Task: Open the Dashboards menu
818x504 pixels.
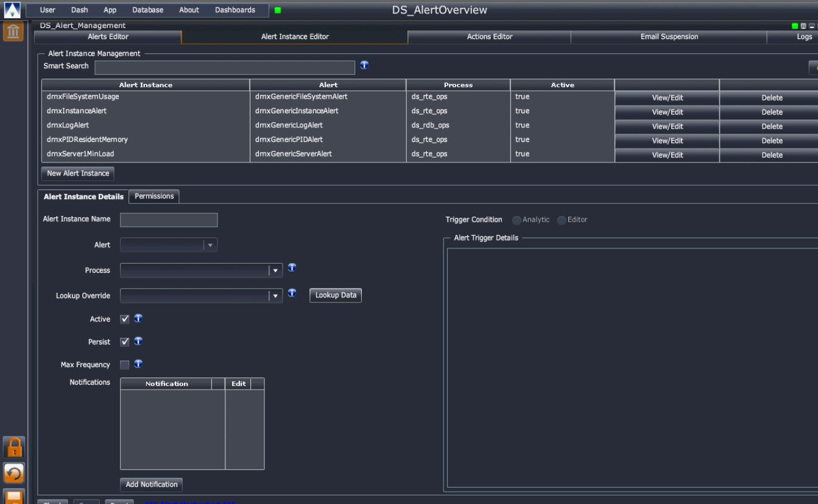Action: tap(235, 10)
